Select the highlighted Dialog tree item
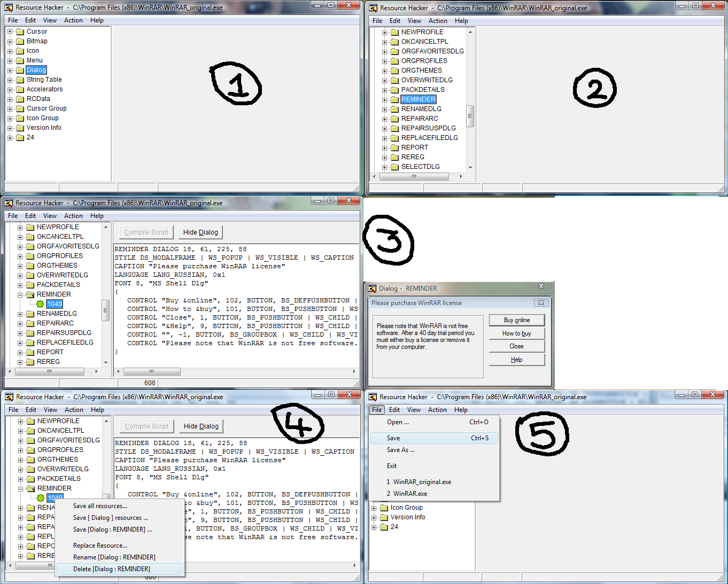 coord(36,70)
